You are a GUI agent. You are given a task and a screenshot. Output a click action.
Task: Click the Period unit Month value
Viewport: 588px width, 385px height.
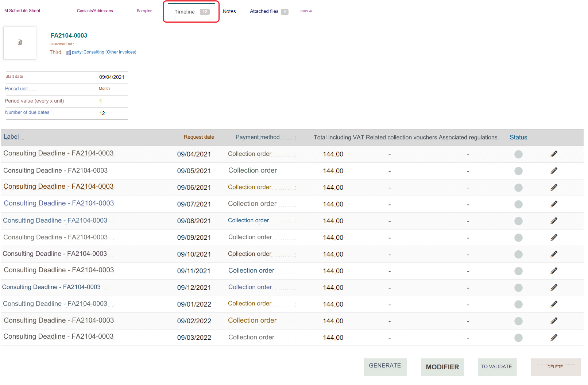104,89
